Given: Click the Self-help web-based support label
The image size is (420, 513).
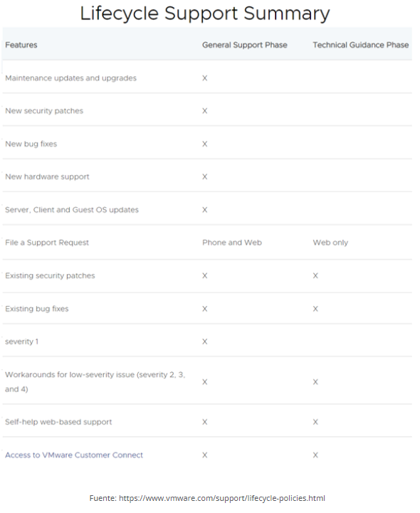Looking at the screenshot, I should (58, 422).
